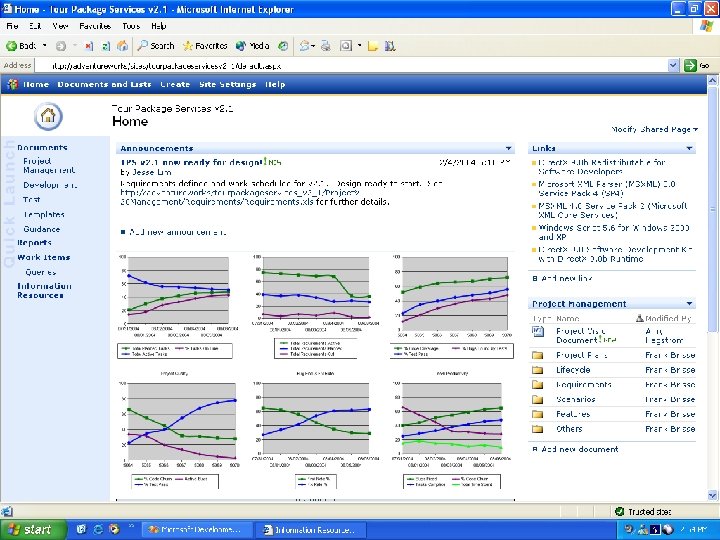Open the Development library in Quick Launch

coord(50,185)
